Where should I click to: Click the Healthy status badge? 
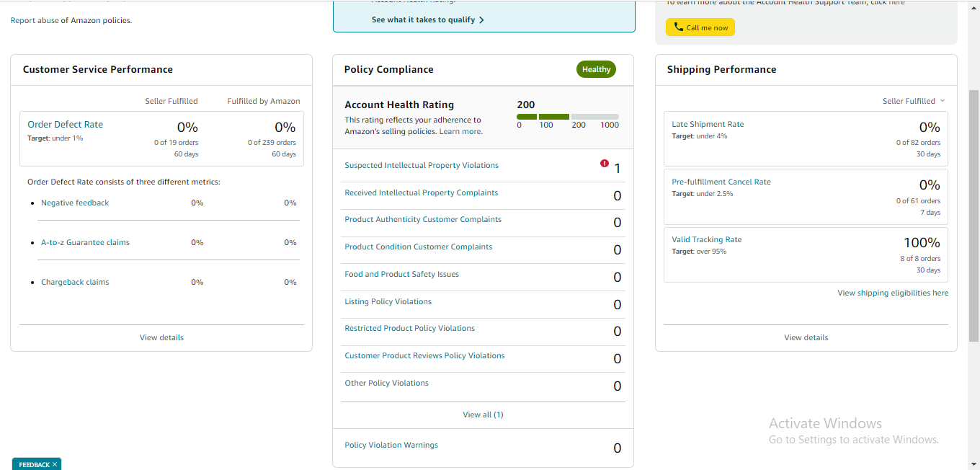[x=596, y=69]
